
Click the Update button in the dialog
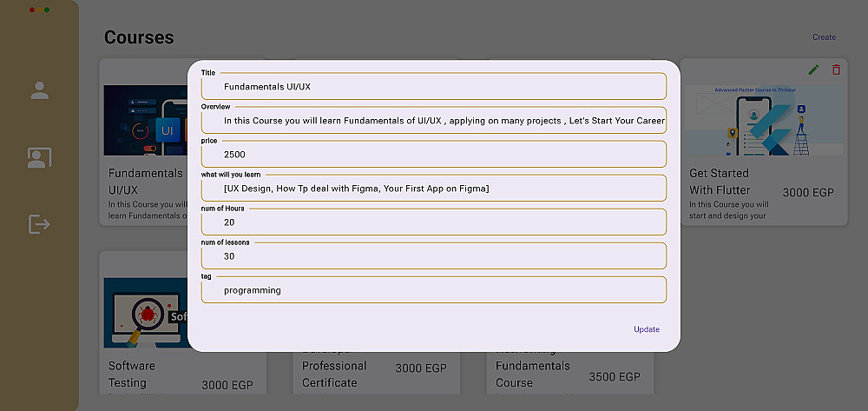coord(646,329)
